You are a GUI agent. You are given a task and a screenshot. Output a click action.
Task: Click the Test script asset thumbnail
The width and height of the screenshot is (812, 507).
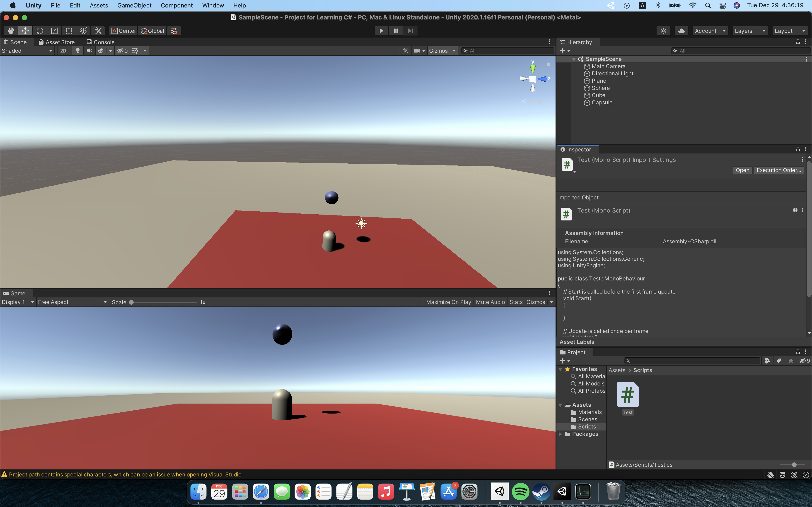pos(627,394)
